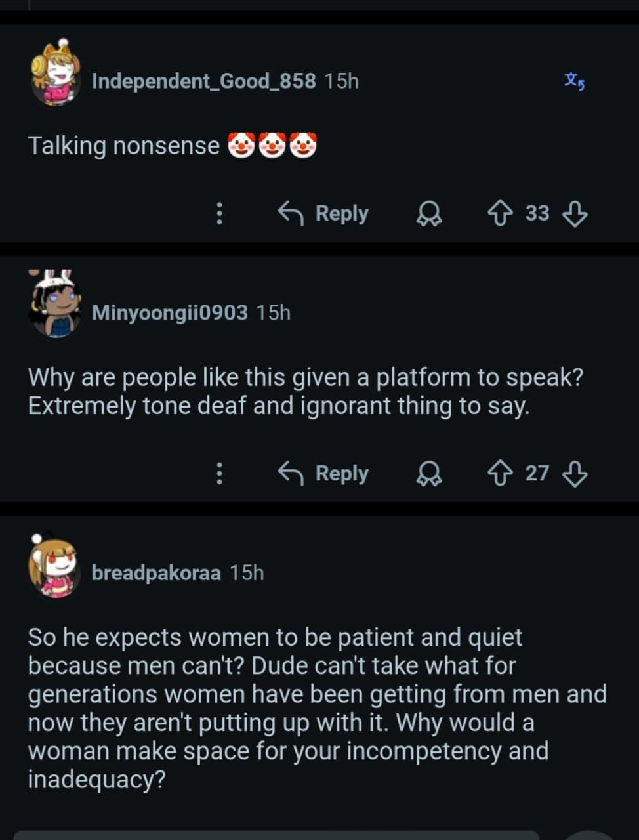
Task: Collapse the Talking nonsense comment text
Action: point(173,145)
